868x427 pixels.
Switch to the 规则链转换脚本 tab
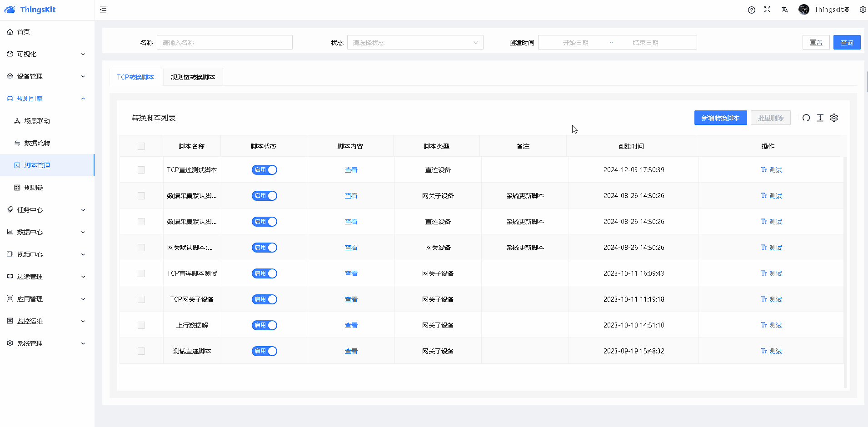click(193, 77)
